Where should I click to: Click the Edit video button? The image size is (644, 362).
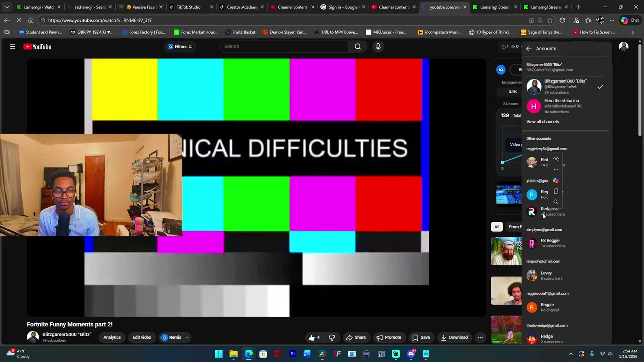tap(142, 337)
